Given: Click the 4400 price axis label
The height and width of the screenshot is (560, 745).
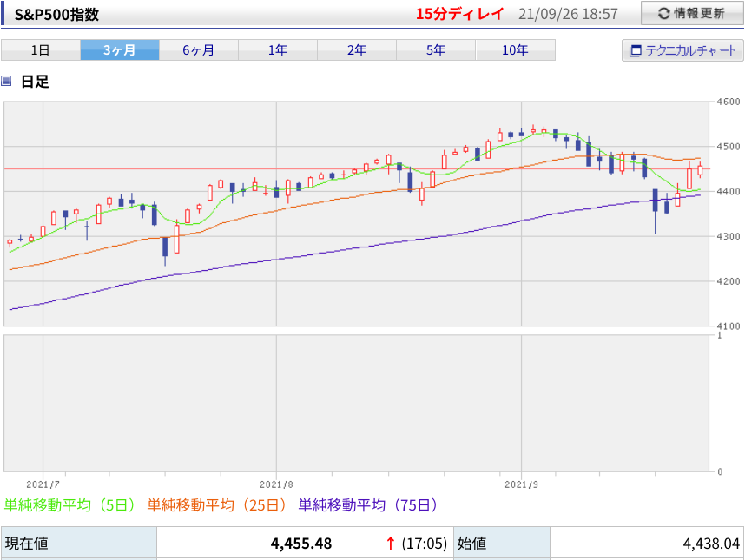Looking at the screenshot, I should tap(729, 191).
